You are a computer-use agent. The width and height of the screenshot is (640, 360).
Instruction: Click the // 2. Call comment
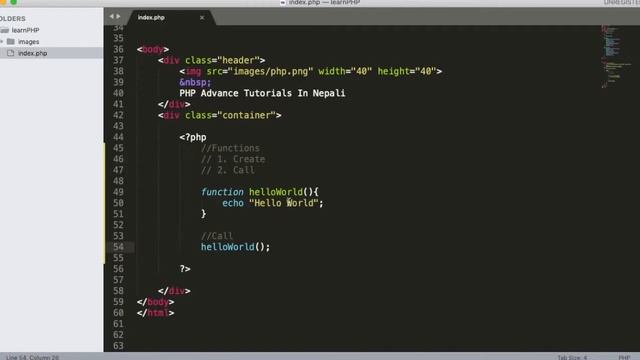click(227, 170)
